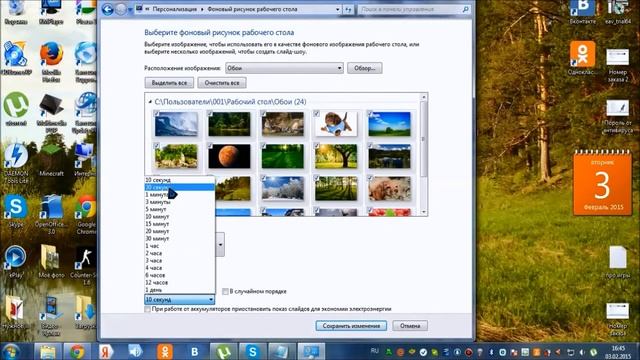Select '15 минут' in the interval list
Image resolution: width=640 pixels, height=360 pixels.
[180, 224]
